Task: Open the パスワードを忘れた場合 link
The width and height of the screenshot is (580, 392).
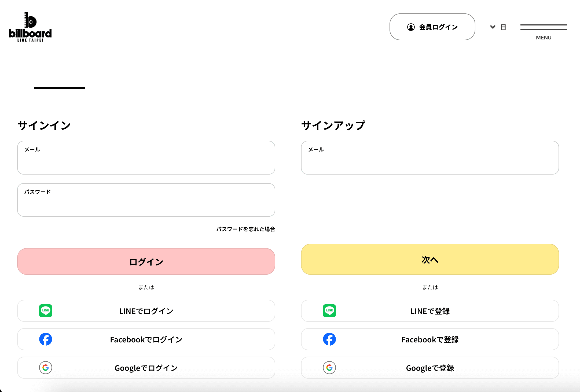Action: pyautogui.click(x=245, y=229)
